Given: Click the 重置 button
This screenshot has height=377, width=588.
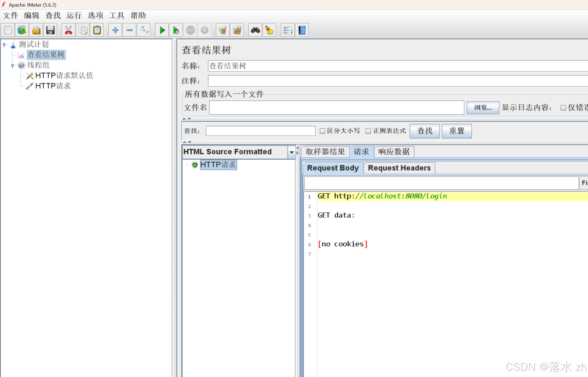Looking at the screenshot, I should 457,131.
